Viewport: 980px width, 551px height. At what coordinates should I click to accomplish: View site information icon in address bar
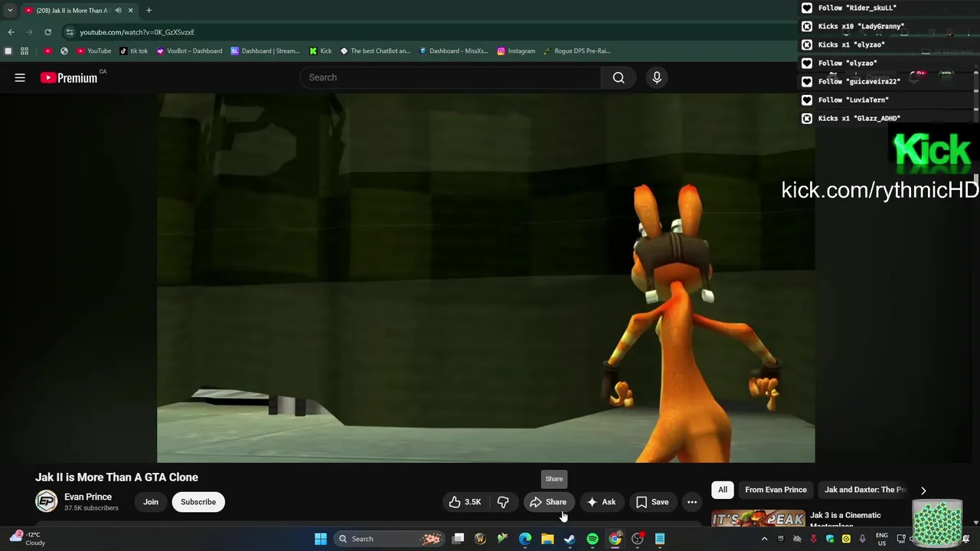(x=70, y=32)
